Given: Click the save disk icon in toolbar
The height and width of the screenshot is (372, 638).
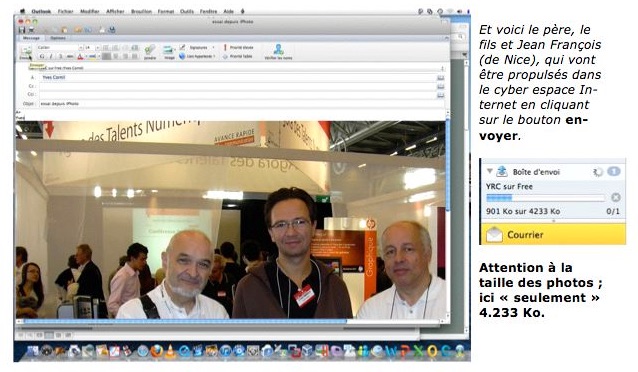Looking at the screenshot, I should (22, 30).
